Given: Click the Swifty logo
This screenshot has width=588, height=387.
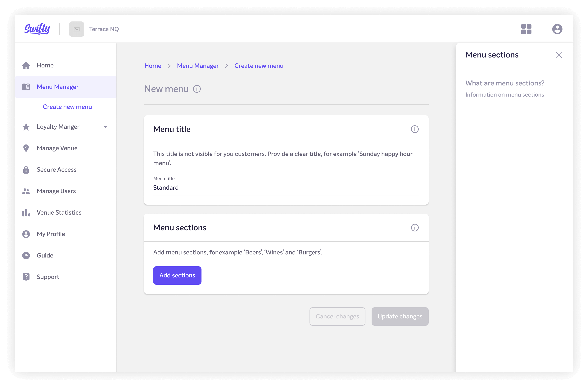Looking at the screenshot, I should (x=37, y=29).
